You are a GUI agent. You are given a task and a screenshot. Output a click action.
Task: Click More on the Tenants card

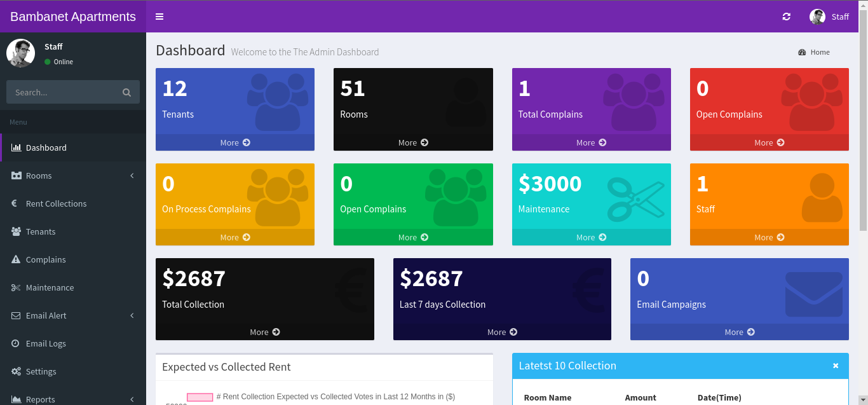235,142
